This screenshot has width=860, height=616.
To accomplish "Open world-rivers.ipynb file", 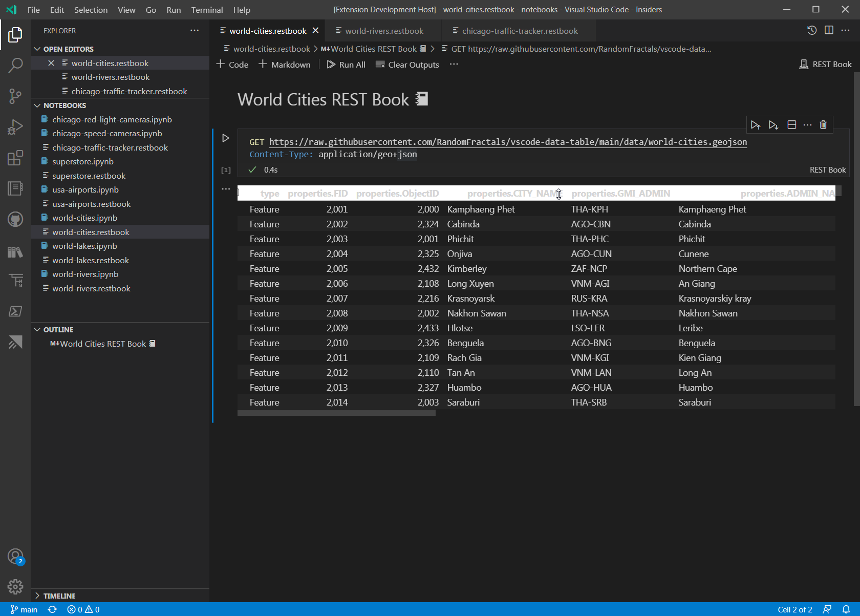I will click(85, 274).
